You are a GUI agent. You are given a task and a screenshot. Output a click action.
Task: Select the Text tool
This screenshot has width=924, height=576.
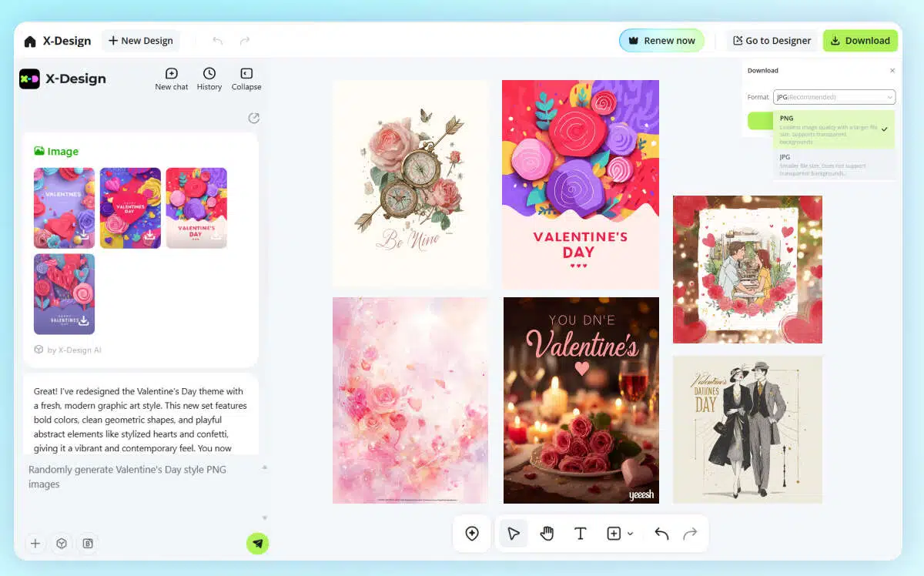[x=581, y=534]
